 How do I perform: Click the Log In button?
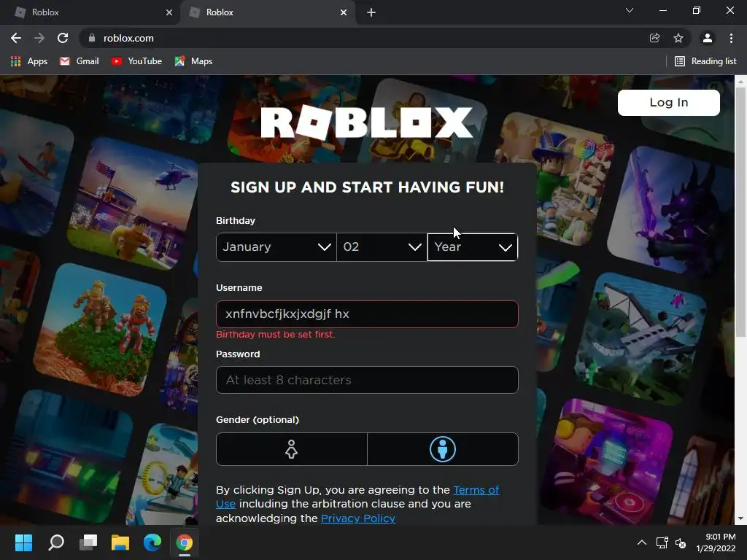[x=668, y=102]
